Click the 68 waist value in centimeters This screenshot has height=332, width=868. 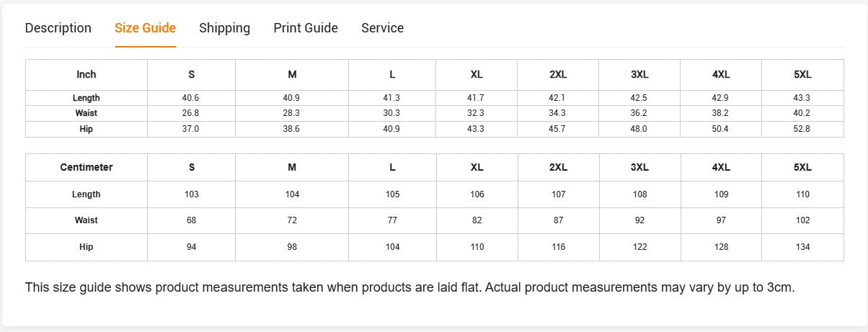(191, 220)
